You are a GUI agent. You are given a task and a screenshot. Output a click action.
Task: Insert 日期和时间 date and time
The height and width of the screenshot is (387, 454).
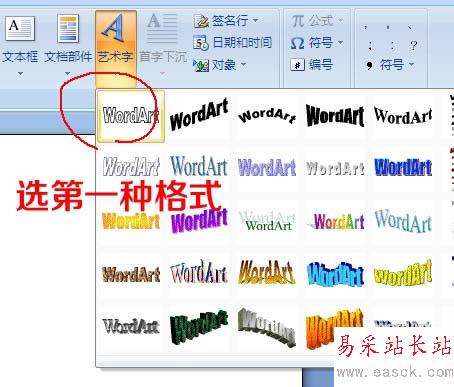point(232,43)
